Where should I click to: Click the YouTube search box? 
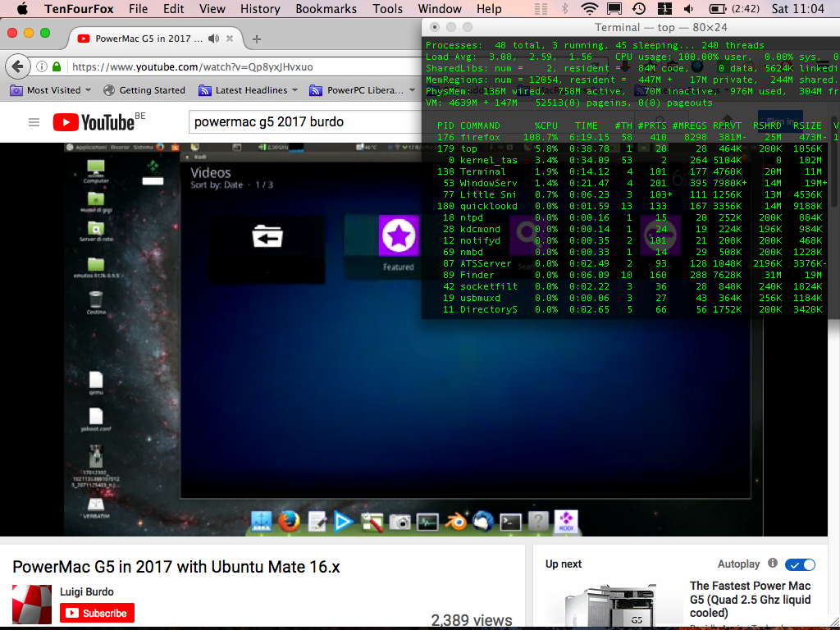pos(305,122)
